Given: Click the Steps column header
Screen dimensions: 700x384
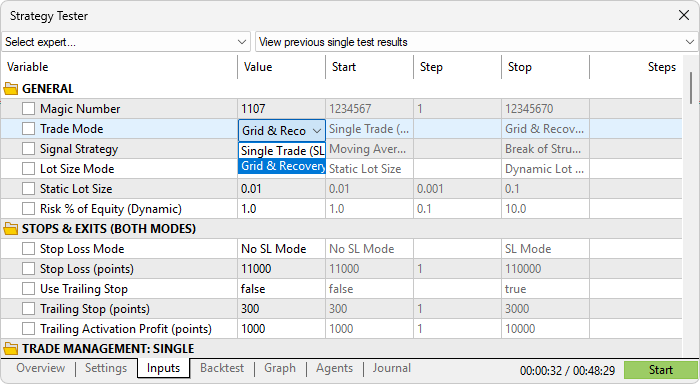Looking at the screenshot, I should coord(636,67).
